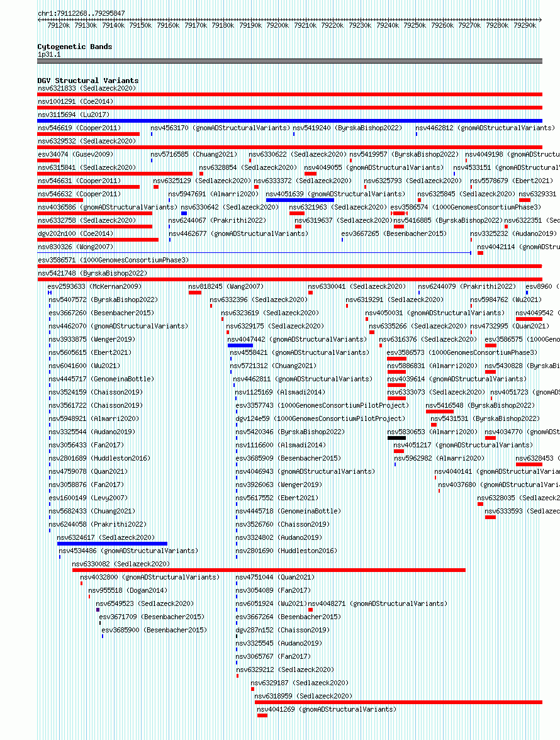Image resolution: width=560 pixels, height=740 pixels.
Task: Open nsv6325845 (Sedlazeck2020) variant
Action: pyautogui.click(x=467, y=194)
